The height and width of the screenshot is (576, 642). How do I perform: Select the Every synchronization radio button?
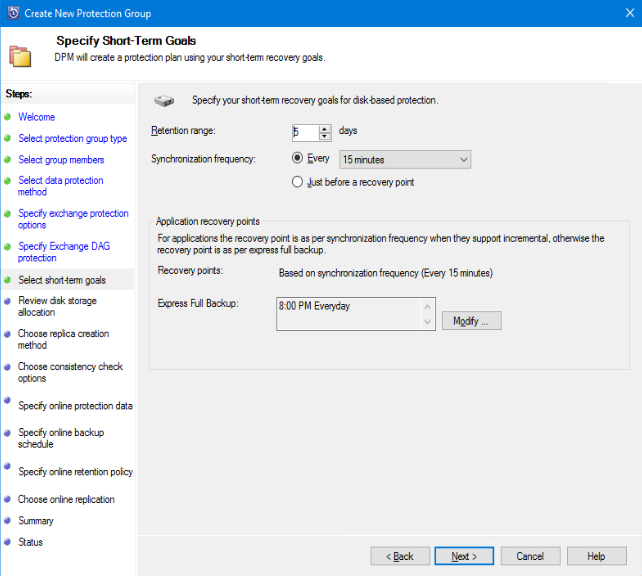pyautogui.click(x=297, y=159)
